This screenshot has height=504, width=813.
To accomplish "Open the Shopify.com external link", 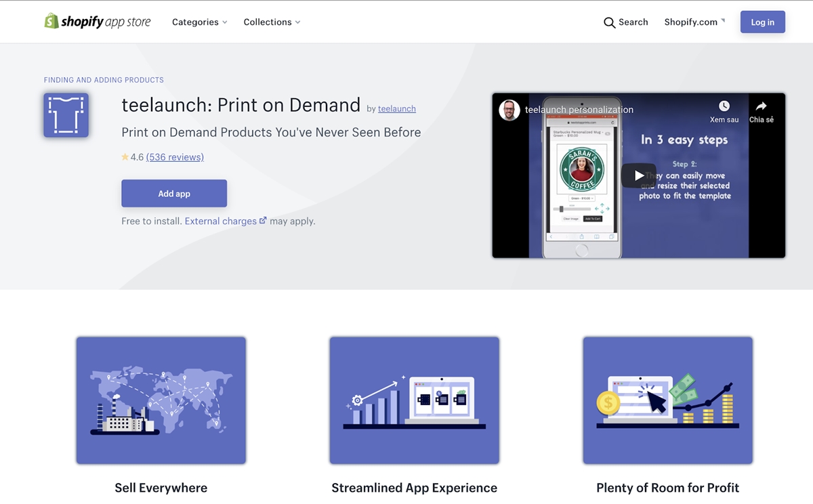I will tap(694, 22).
